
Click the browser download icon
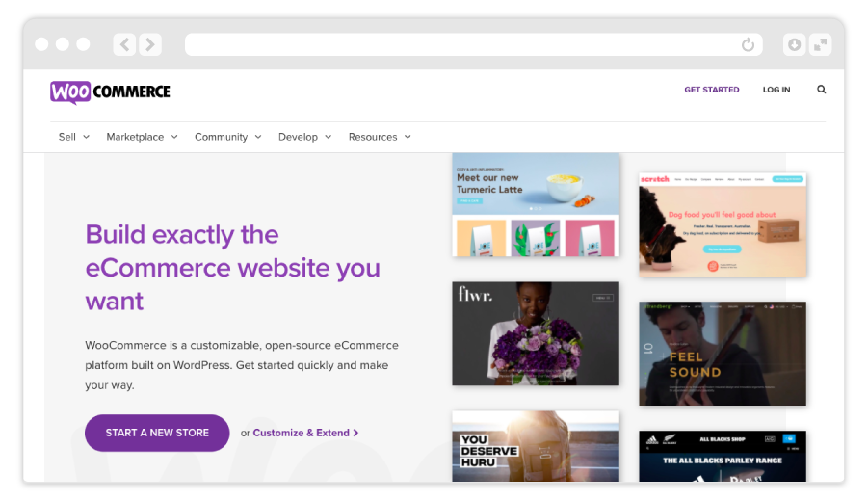pyautogui.click(x=794, y=44)
